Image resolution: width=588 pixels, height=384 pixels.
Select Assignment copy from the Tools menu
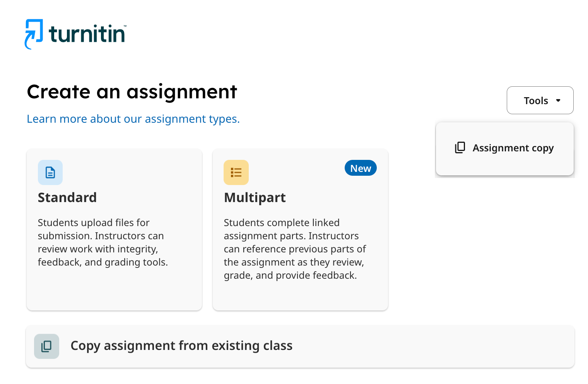click(504, 149)
